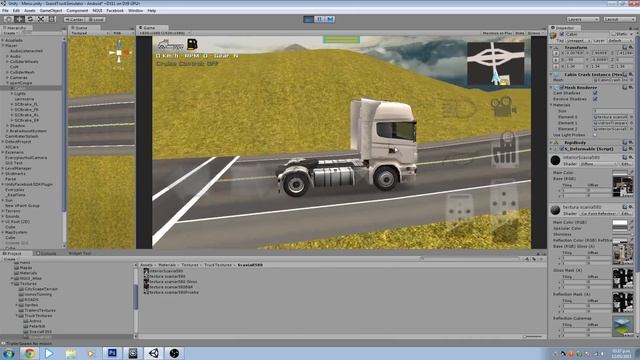Image resolution: width=640 pixels, height=360 pixels.
Task: Open the GameObject menu
Action: pos(51,11)
